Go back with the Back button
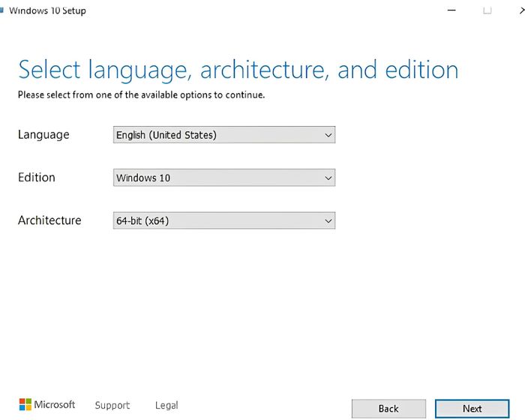 tap(388, 409)
